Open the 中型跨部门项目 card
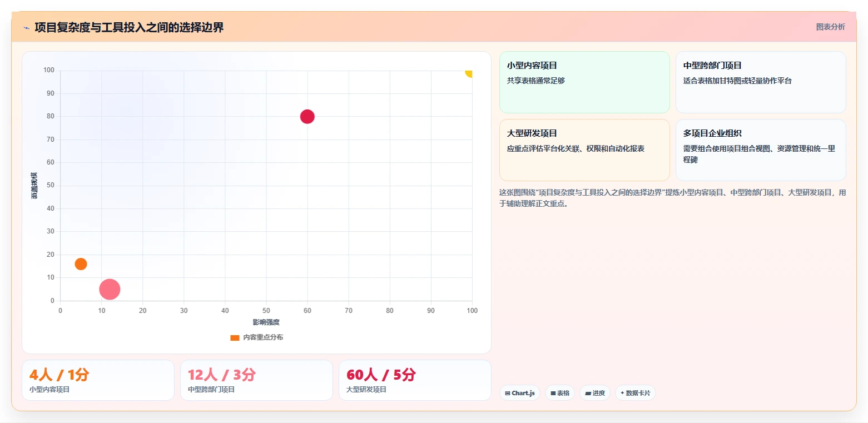Viewport: 868px width, 423px height. (x=761, y=82)
